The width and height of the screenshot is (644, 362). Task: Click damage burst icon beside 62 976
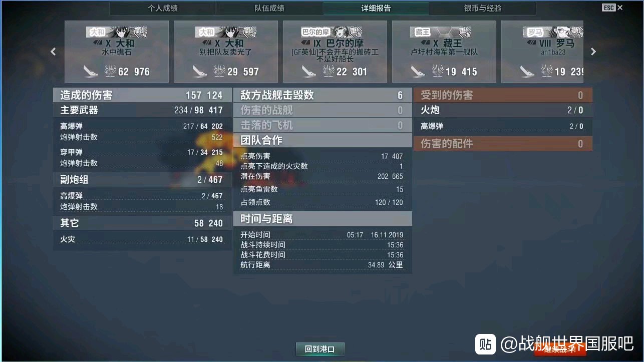pos(110,71)
